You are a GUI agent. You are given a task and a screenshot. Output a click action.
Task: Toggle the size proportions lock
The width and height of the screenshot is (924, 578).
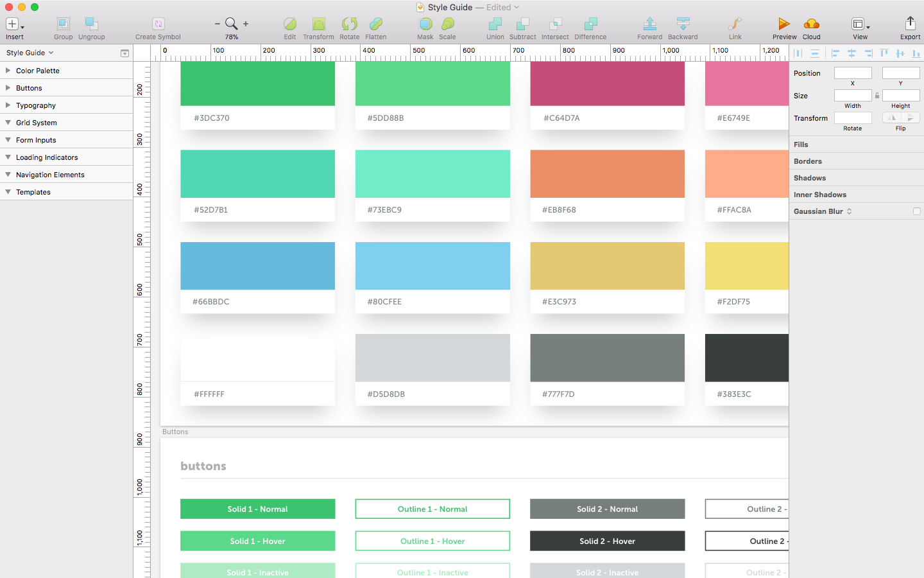pyautogui.click(x=877, y=96)
